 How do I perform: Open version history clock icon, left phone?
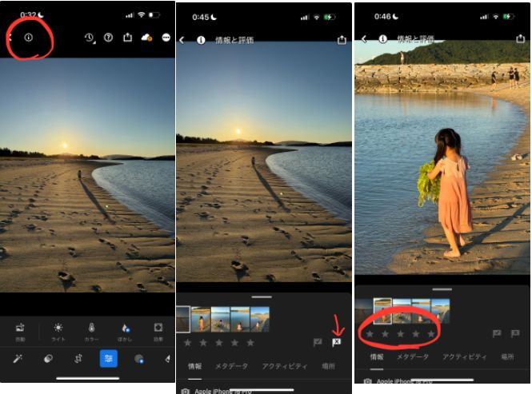(x=90, y=38)
